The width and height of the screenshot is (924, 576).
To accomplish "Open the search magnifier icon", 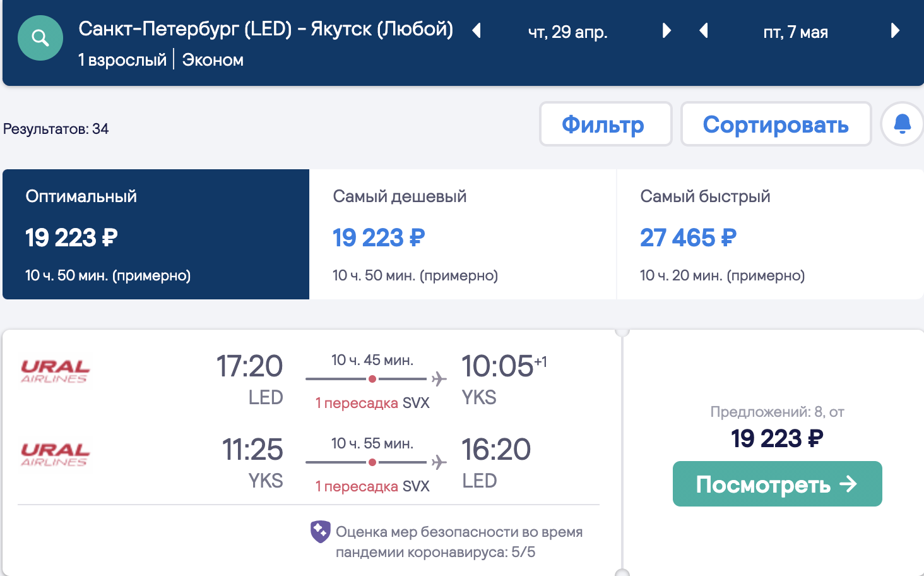I will 40,38.
